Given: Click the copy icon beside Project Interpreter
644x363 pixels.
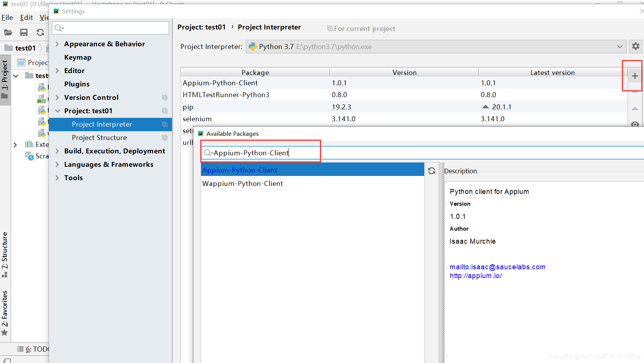Looking at the screenshot, I should (165, 124).
